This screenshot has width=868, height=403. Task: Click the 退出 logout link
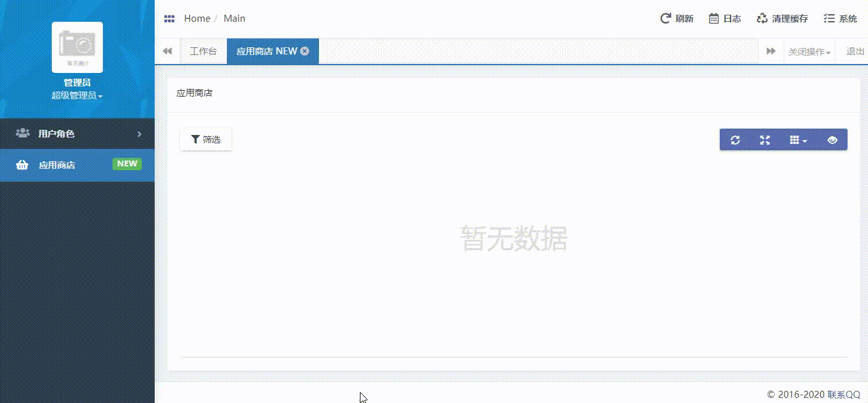pyautogui.click(x=855, y=52)
